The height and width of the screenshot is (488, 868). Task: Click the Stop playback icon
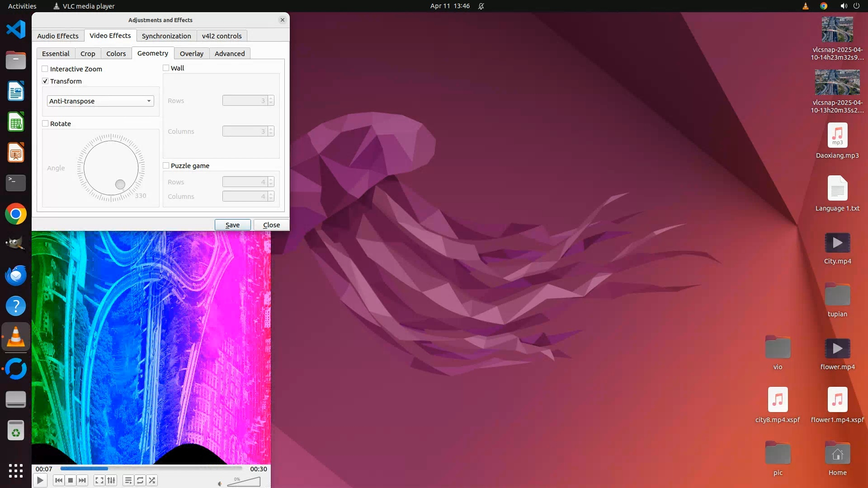tap(71, 480)
